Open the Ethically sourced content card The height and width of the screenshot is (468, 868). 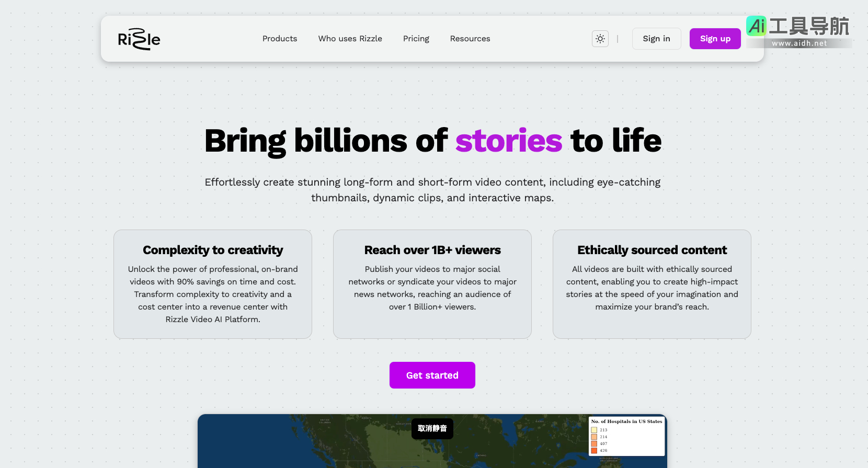tap(652, 284)
